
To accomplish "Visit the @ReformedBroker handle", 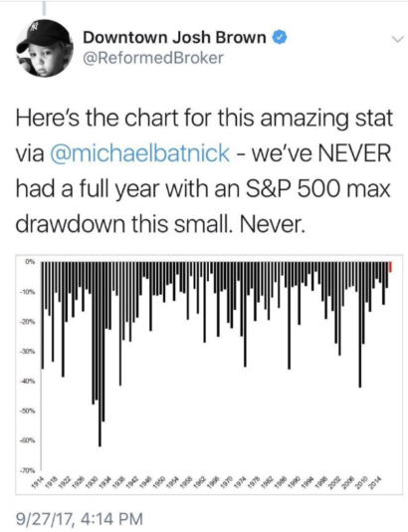I will [x=153, y=58].
